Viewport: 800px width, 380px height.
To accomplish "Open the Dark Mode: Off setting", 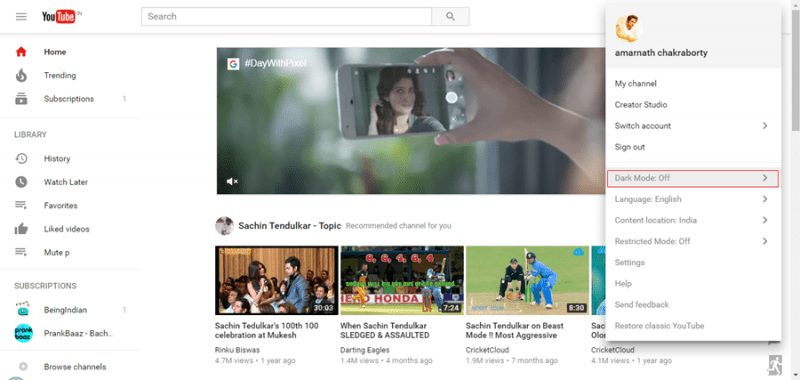I will click(x=693, y=178).
